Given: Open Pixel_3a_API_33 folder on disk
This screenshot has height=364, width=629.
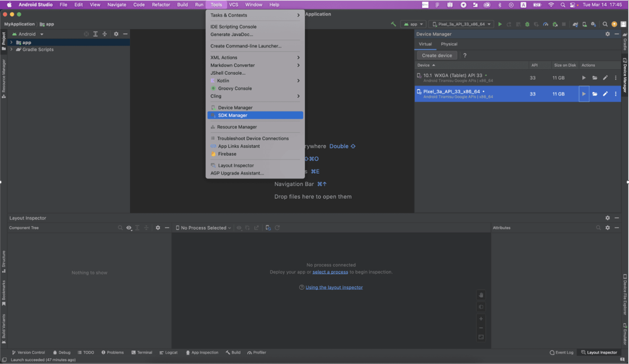Looking at the screenshot, I should click(x=595, y=94).
